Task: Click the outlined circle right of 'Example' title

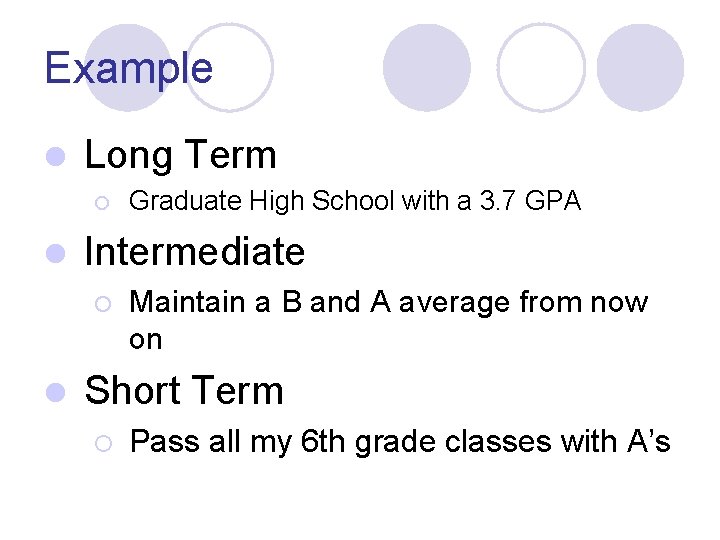Action: (x=230, y=67)
